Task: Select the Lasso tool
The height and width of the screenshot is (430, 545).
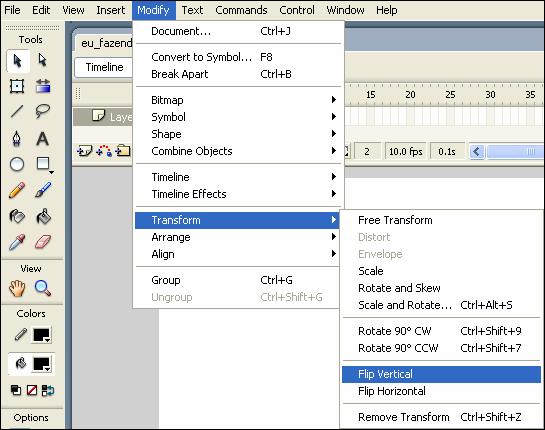Action: point(43,111)
